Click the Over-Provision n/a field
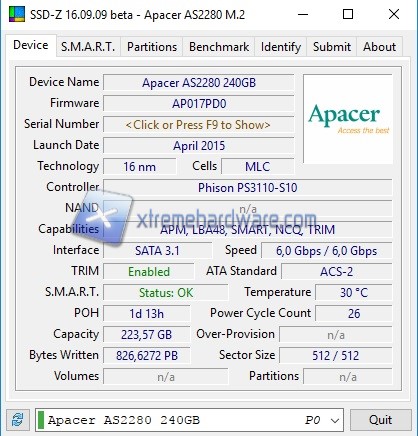Image resolution: width=418 pixels, height=436 pixels. (336, 335)
